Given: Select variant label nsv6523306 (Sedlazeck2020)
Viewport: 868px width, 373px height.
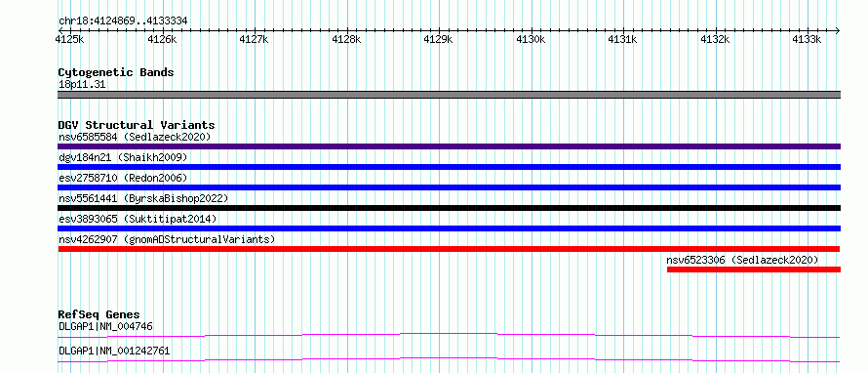Looking at the screenshot, I should pyautogui.click(x=742, y=260).
